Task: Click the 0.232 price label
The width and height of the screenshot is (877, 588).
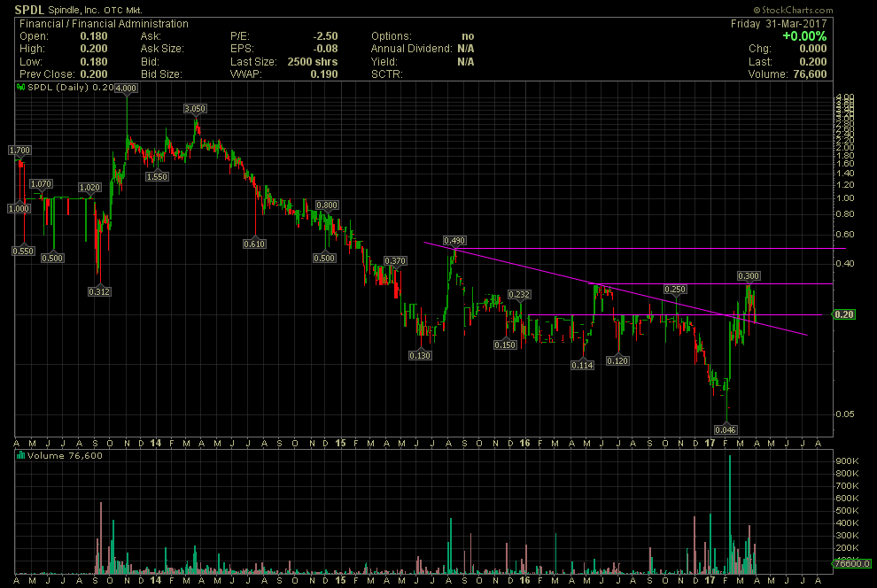Action: [519, 295]
